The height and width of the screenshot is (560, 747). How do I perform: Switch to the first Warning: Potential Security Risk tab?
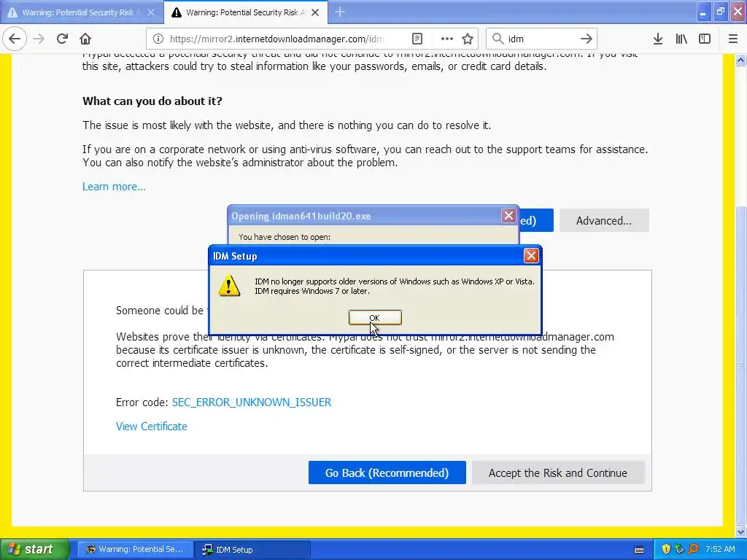(x=81, y=12)
